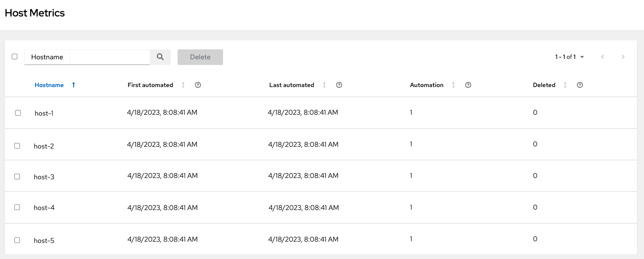The height and width of the screenshot is (259, 644).
Task: Click the help icon next to Last automated
Action: 339,85
